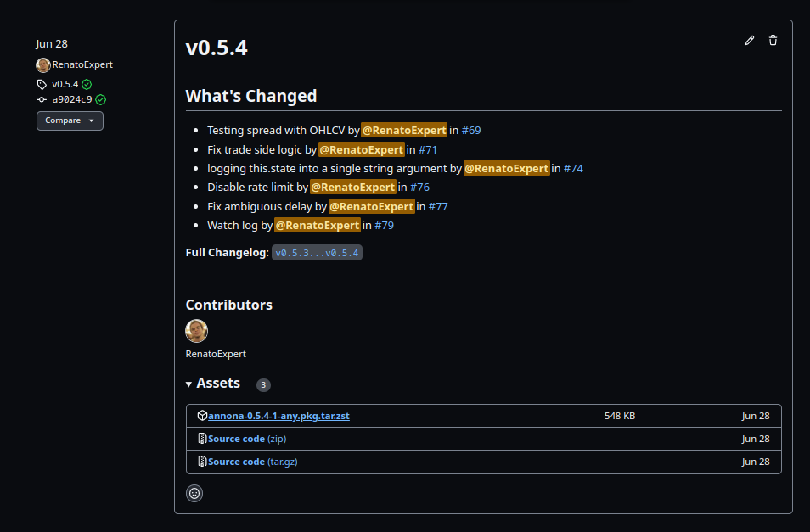
Task: Click the trash icon to delete release
Action: 773,40
